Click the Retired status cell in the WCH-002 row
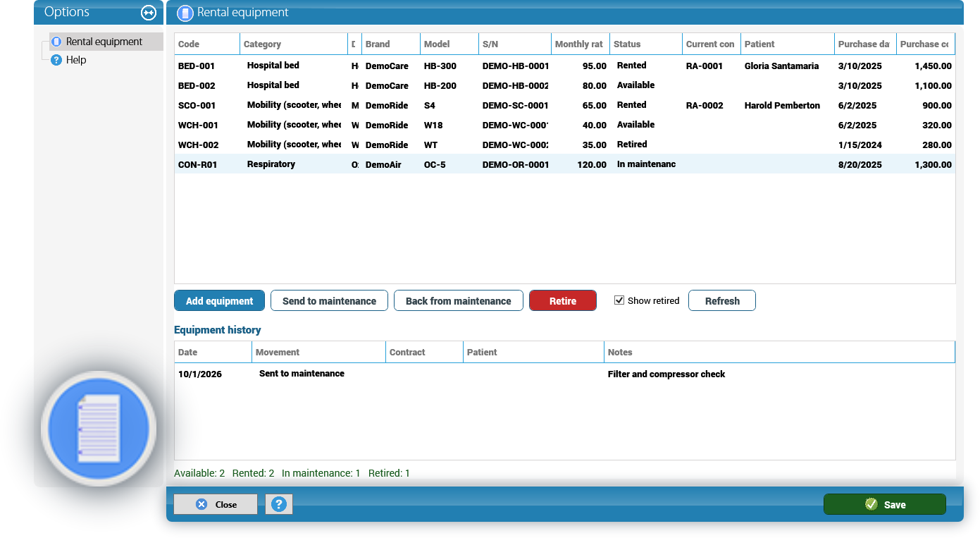The height and width of the screenshot is (538, 980). click(x=632, y=145)
